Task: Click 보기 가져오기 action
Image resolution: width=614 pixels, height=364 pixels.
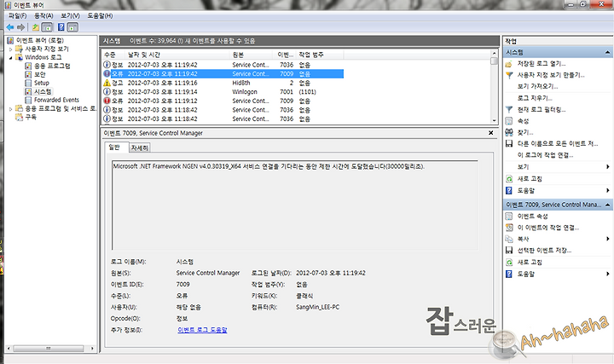Action: tap(537, 86)
